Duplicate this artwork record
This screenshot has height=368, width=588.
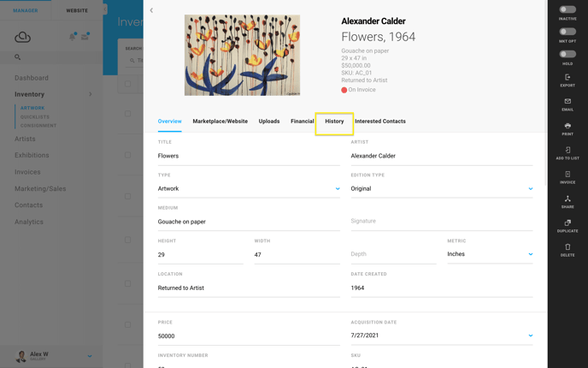coord(567,223)
